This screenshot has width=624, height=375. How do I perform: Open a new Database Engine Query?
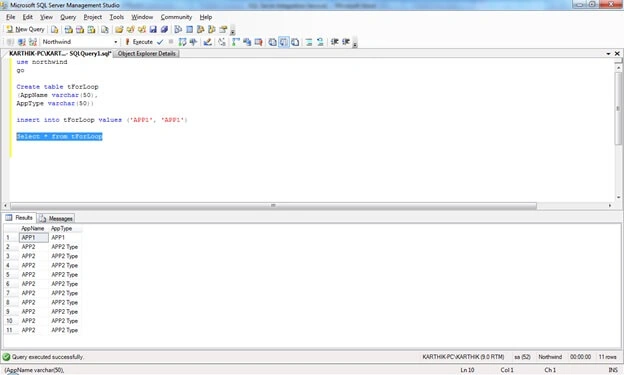coord(55,29)
